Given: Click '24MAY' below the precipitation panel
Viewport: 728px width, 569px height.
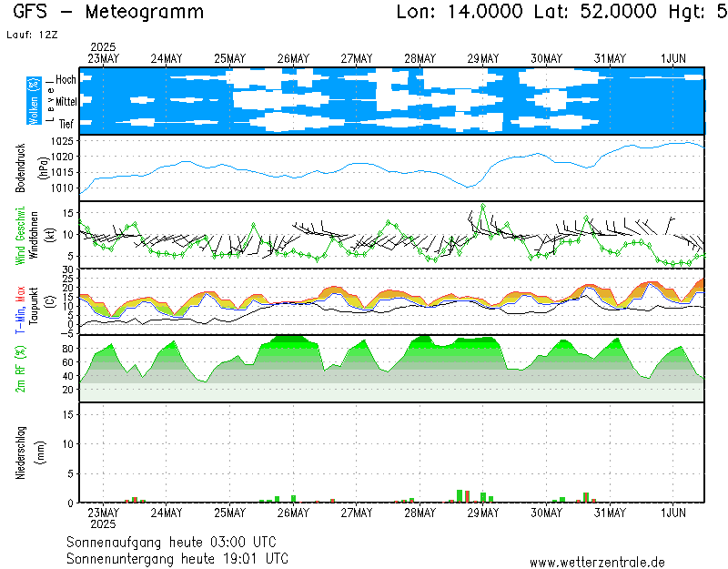Looking at the screenshot, I should click(167, 513).
